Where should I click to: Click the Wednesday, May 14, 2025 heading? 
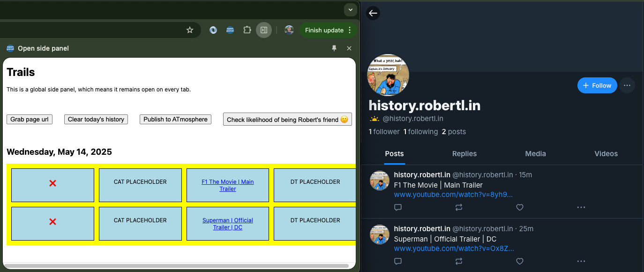pos(59,152)
